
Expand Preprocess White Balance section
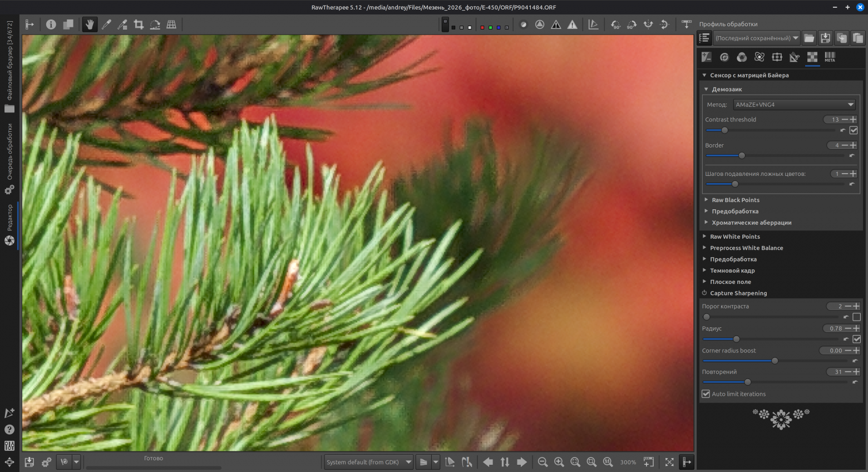click(x=746, y=248)
